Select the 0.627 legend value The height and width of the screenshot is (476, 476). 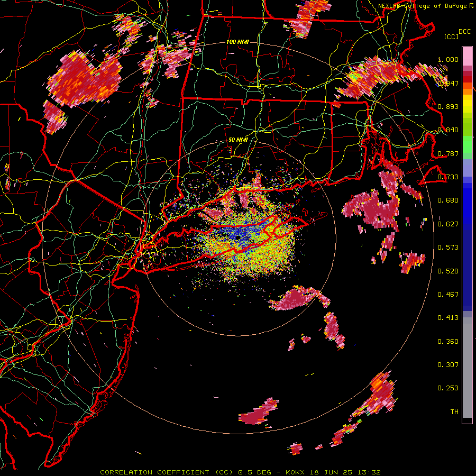pyautogui.click(x=448, y=224)
